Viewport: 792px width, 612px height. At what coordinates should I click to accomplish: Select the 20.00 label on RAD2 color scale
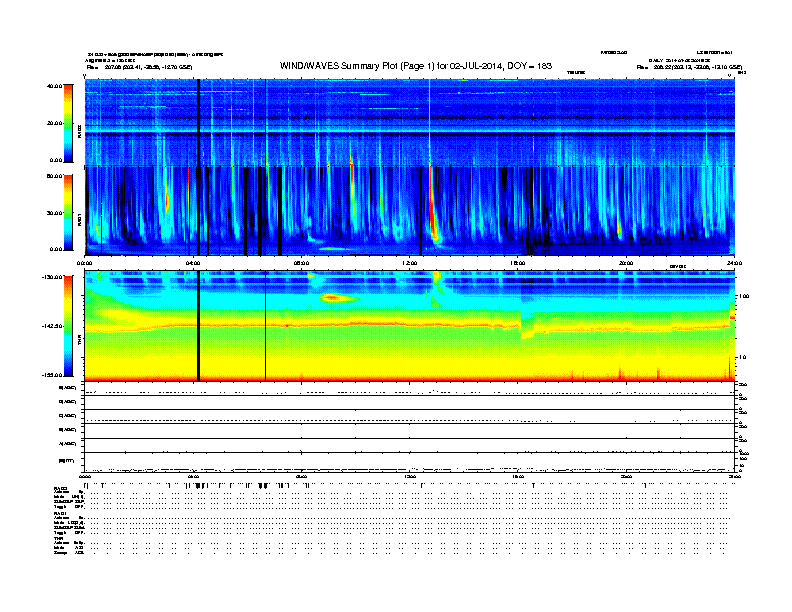(54, 123)
